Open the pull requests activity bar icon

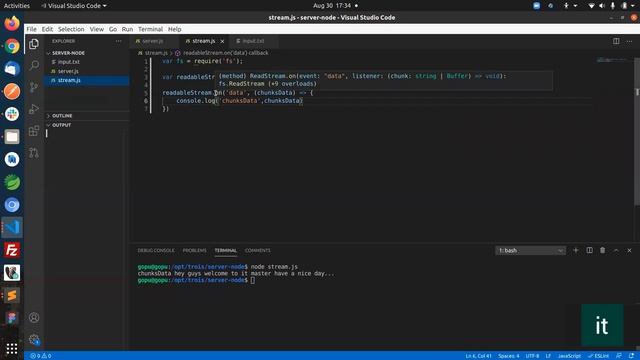(x=34, y=153)
